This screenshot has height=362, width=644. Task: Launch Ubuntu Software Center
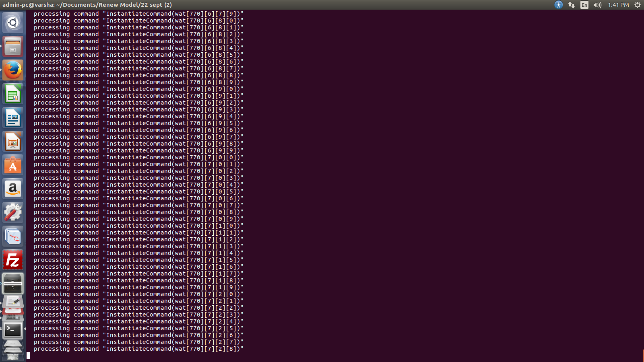(x=13, y=165)
